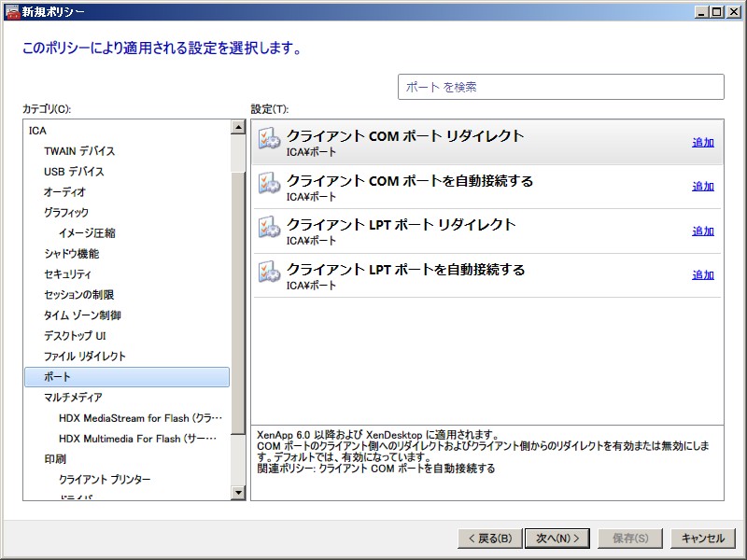Add the クライアント COM ポート リダイレクト setting

702,143
